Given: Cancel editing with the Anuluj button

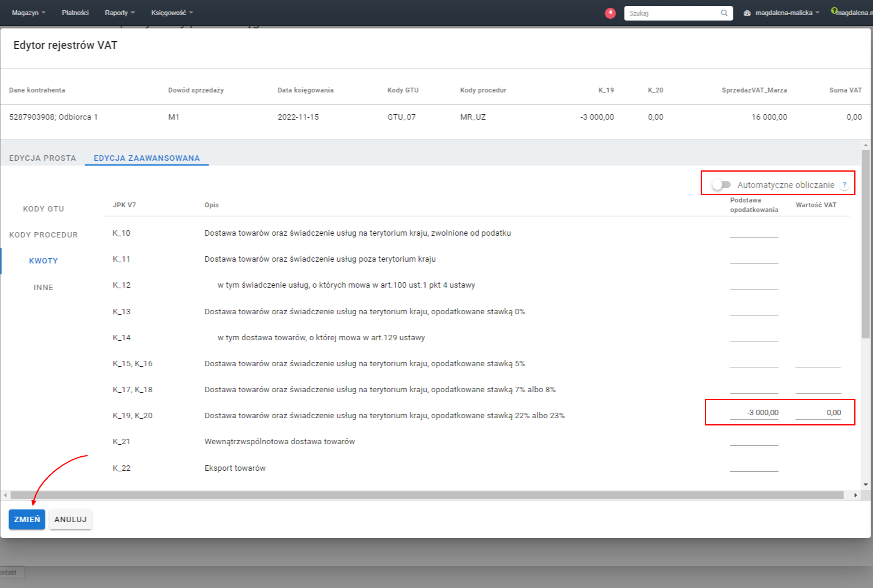Looking at the screenshot, I should [x=70, y=519].
